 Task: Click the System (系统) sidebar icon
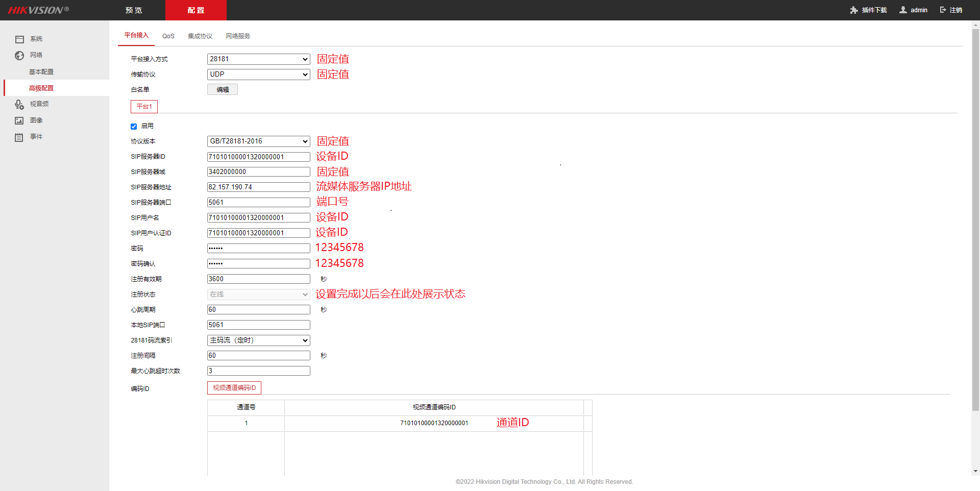coord(19,39)
